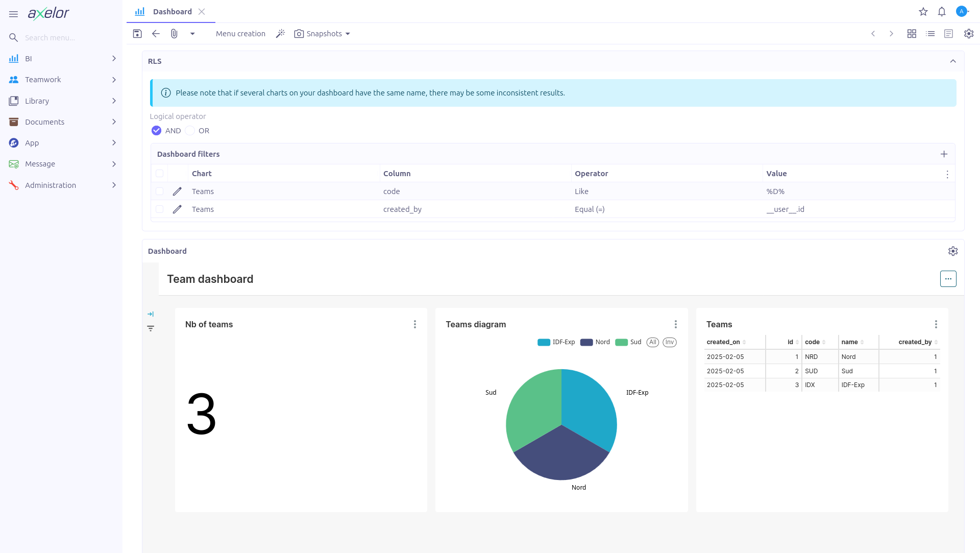Click the back arrow in the toolbar
The image size is (980, 553).
(x=156, y=33)
